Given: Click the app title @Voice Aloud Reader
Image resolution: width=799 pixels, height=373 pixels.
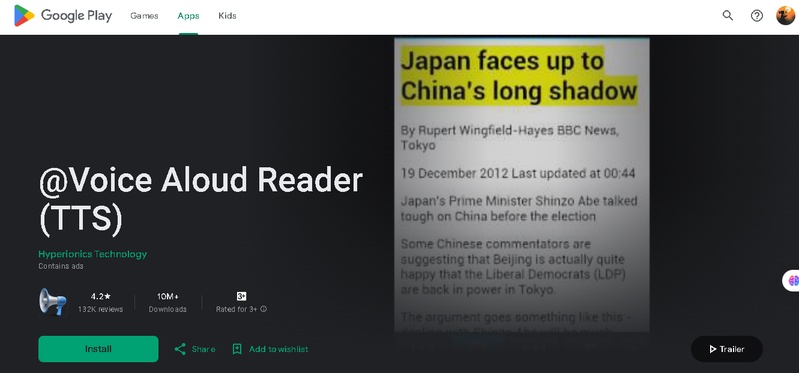Looking at the screenshot, I should 201,200.
